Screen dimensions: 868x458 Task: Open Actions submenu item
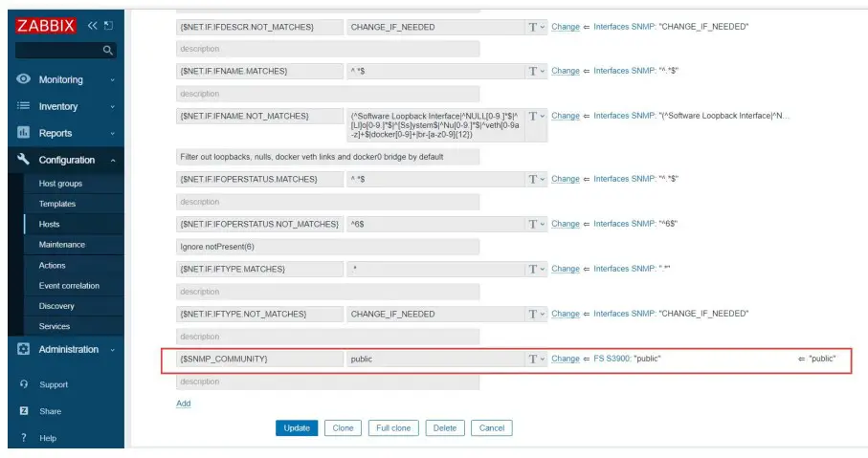point(52,266)
